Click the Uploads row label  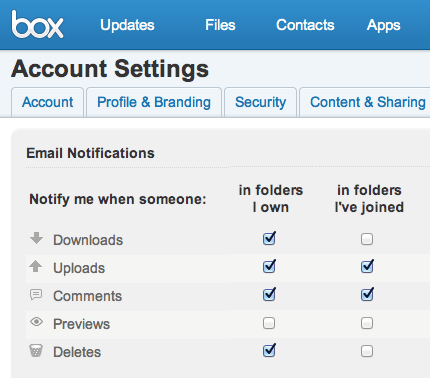click(79, 268)
